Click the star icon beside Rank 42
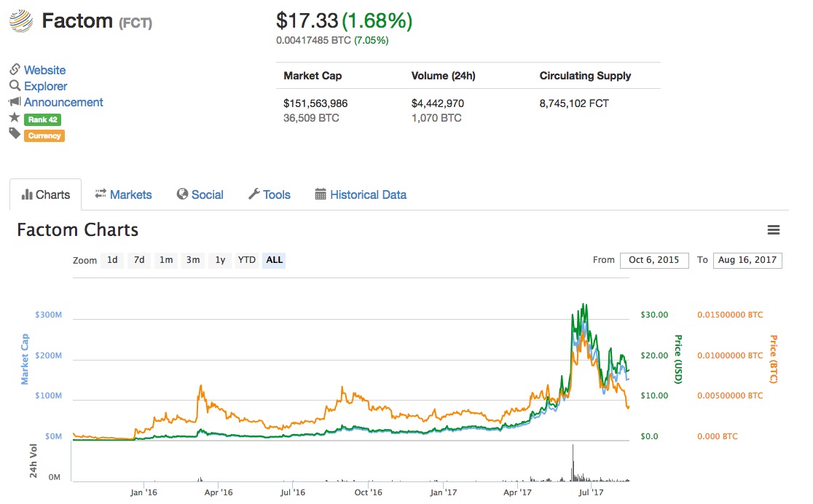The height and width of the screenshot is (504, 813). pos(15,118)
